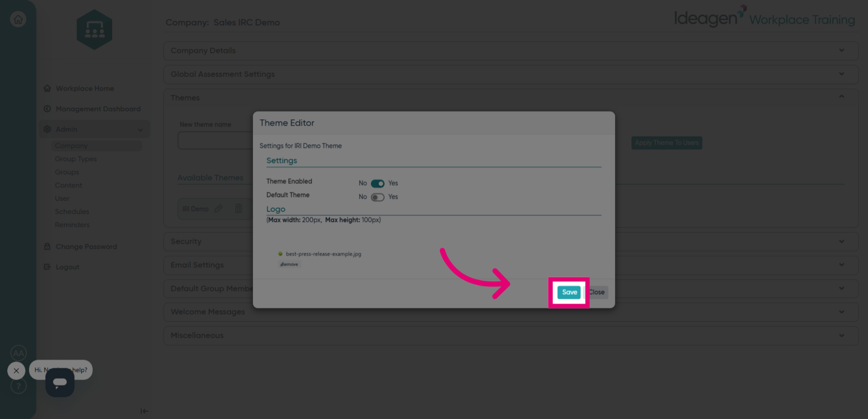Viewport: 868px width, 419px height.
Task: Collapse the Admin menu chevron
Action: pos(140,130)
